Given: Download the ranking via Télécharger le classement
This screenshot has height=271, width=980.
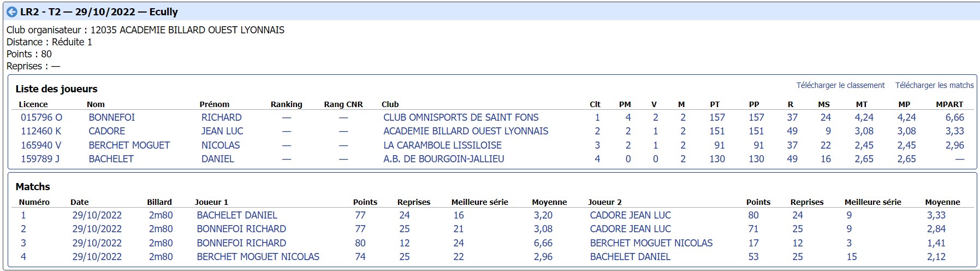Looking at the screenshot, I should point(840,85).
